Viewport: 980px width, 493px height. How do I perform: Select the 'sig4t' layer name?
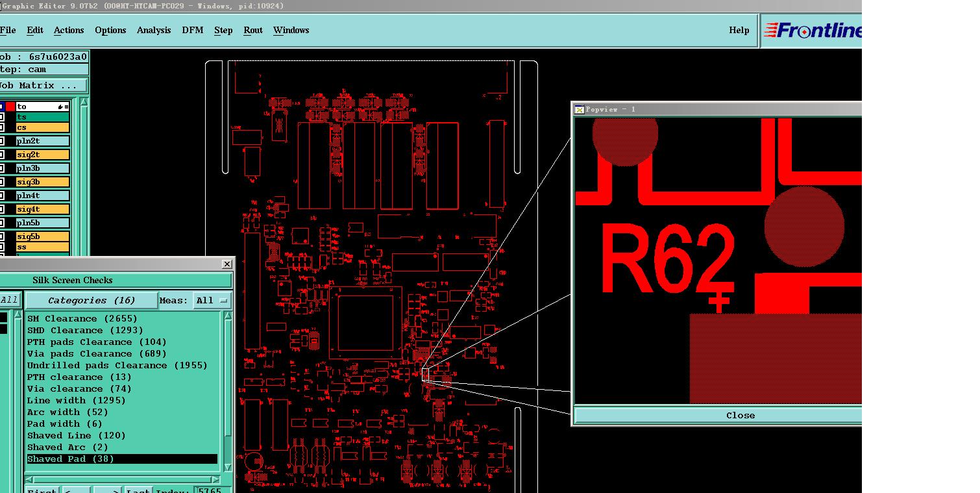43,209
